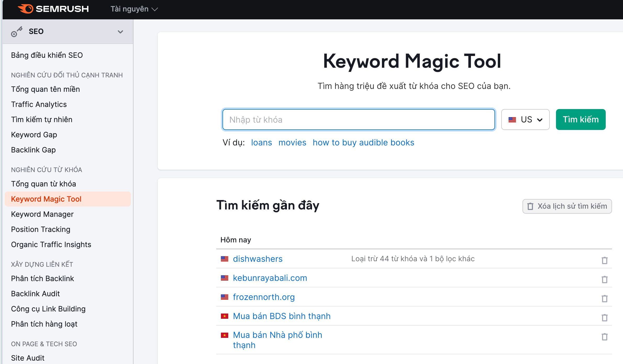Open Tổng quan từ khóa

tap(43, 184)
